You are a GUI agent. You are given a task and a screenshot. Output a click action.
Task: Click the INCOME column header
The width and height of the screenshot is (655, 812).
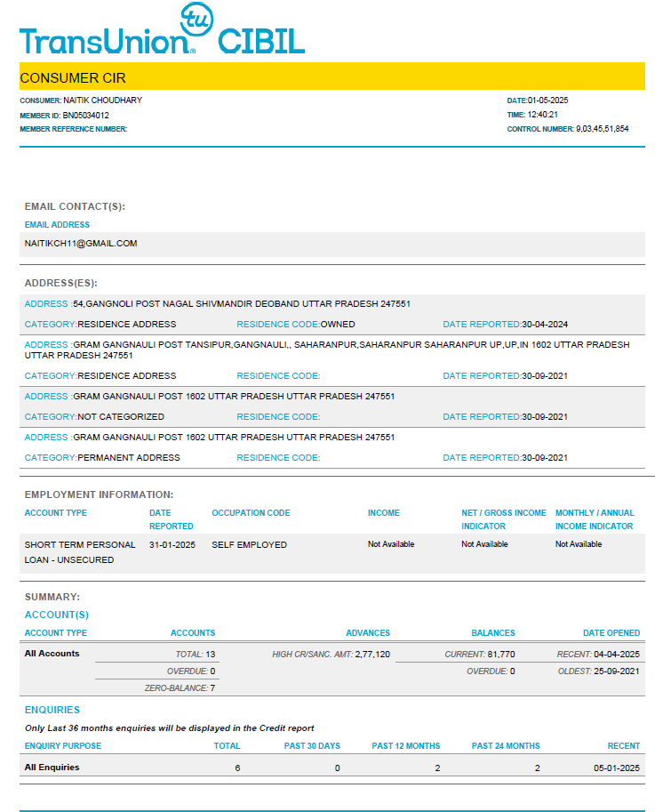click(384, 512)
